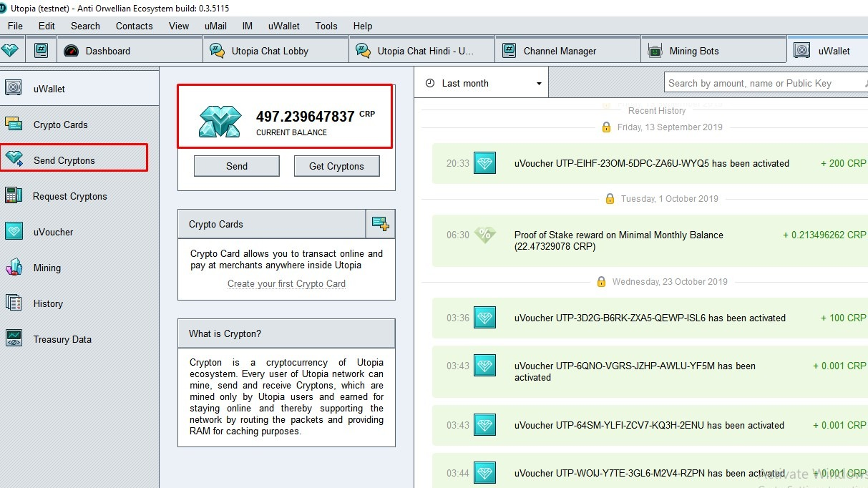Switch to Utopia Chat Lobby tab
The width and height of the screenshot is (868, 488).
276,51
